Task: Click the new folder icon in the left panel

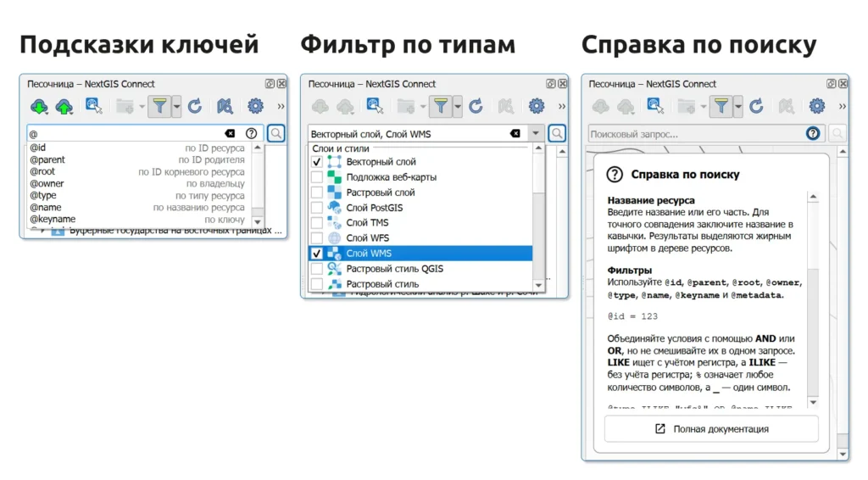Action: [125, 106]
